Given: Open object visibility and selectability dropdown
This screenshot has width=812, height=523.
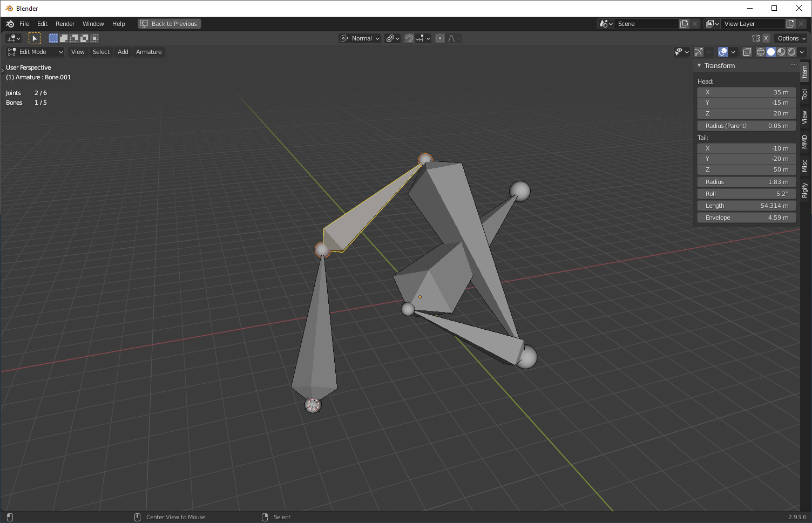Looking at the screenshot, I should [x=682, y=52].
